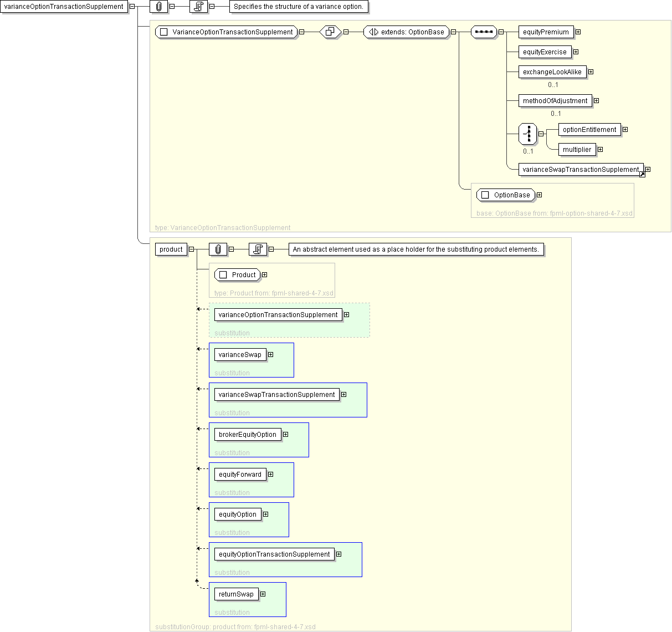Click the annotation icon in product row
Viewport: 672px width, 632px height.
pyautogui.click(x=258, y=249)
